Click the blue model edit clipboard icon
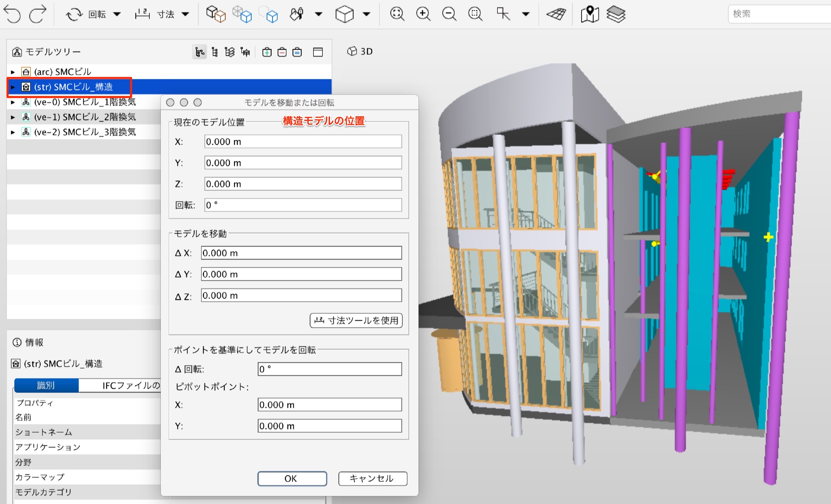Image resolution: width=831 pixels, height=504 pixels. click(x=297, y=52)
